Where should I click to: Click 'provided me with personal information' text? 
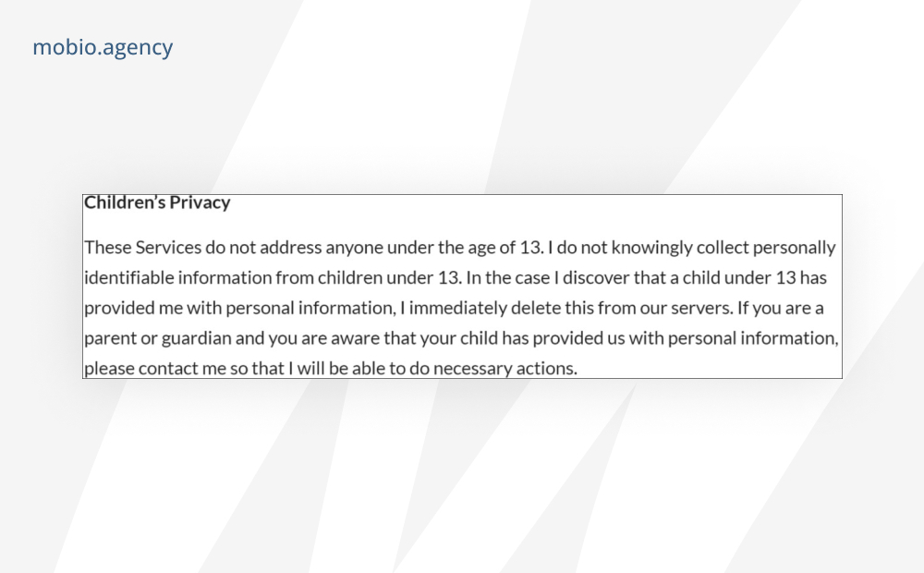(239, 308)
